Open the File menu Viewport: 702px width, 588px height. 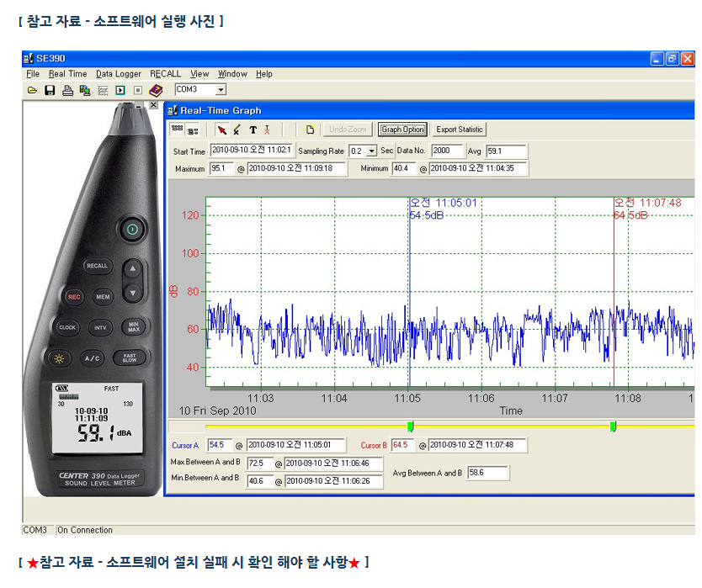(33, 74)
